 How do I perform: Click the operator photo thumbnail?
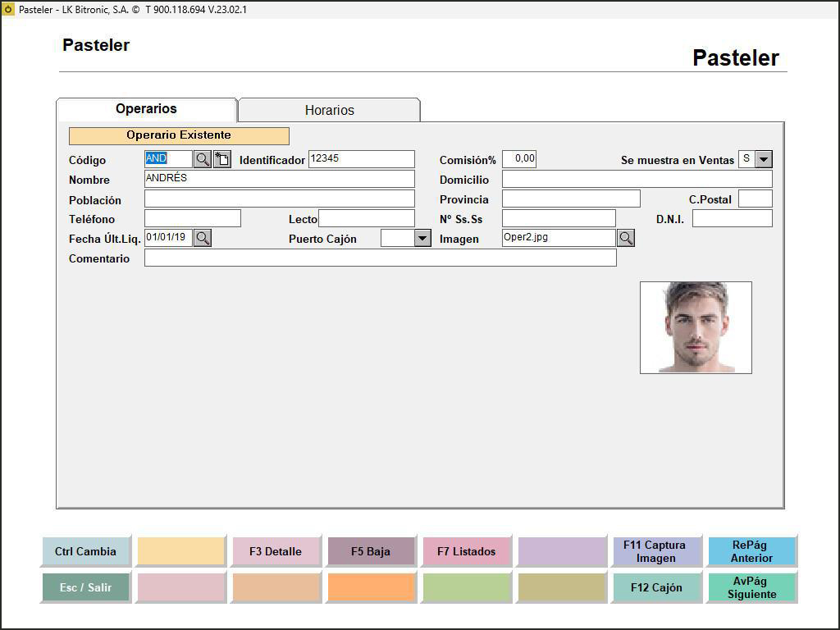[x=696, y=327]
